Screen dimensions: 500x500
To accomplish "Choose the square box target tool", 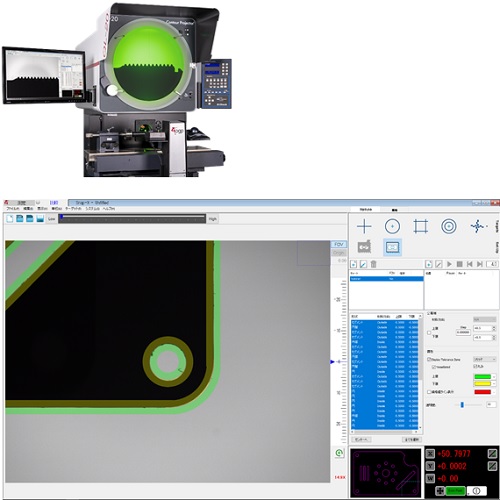I will point(420,226).
